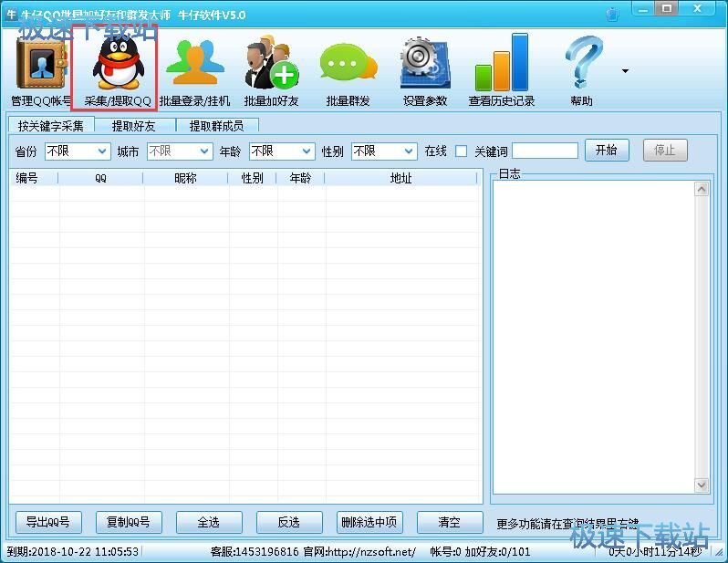Sort by 昵称 column header
Viewport: 728px width, 563px height.
(x=186, y=178)
